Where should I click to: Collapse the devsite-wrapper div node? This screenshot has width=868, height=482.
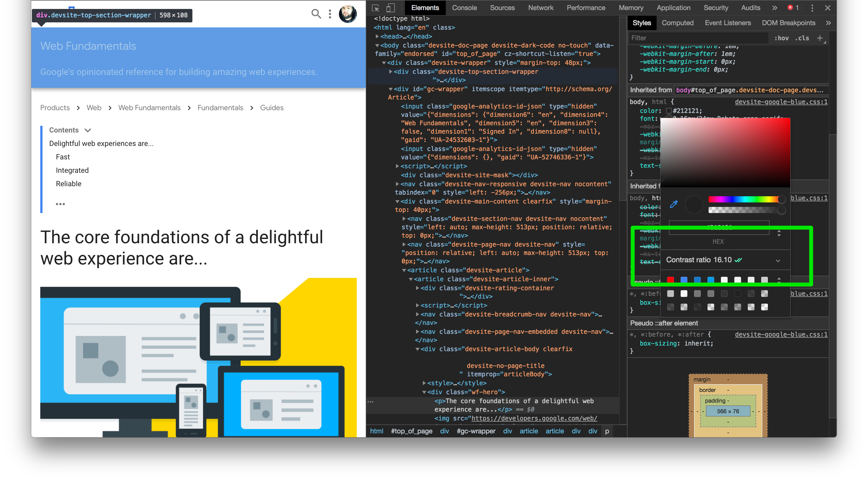tap(384, 63)
